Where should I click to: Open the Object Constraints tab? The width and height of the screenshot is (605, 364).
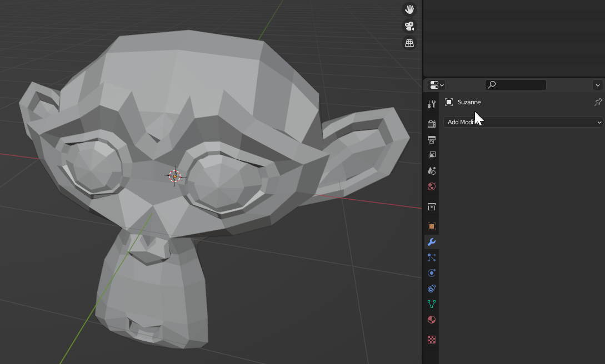click(x=431, y=289)
